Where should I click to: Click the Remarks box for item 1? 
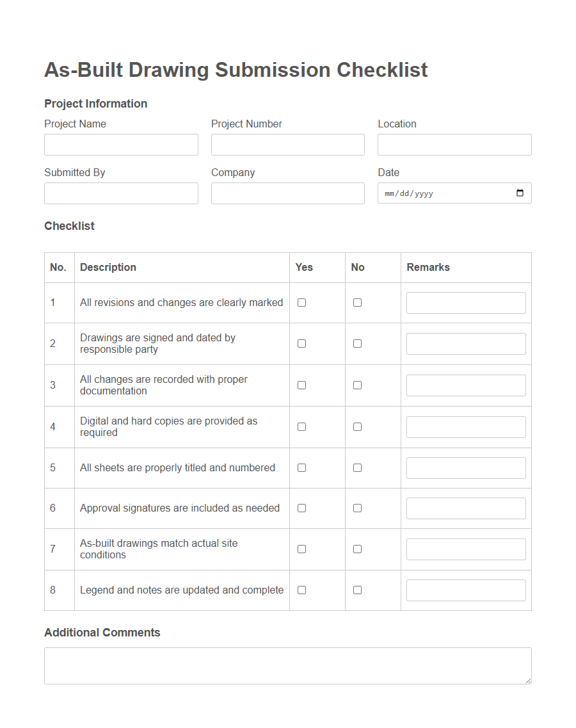click(x=466, y=302)
